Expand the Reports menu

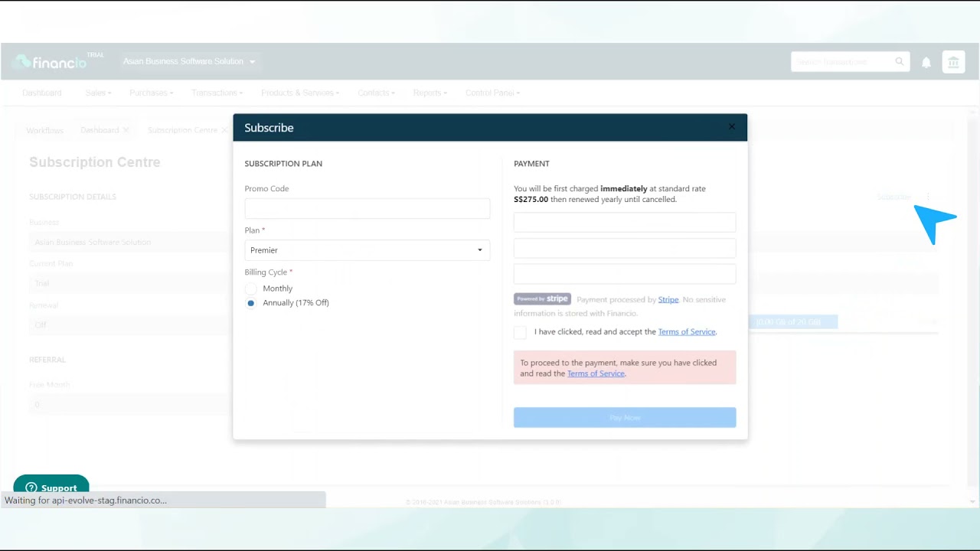click(430, 93)
